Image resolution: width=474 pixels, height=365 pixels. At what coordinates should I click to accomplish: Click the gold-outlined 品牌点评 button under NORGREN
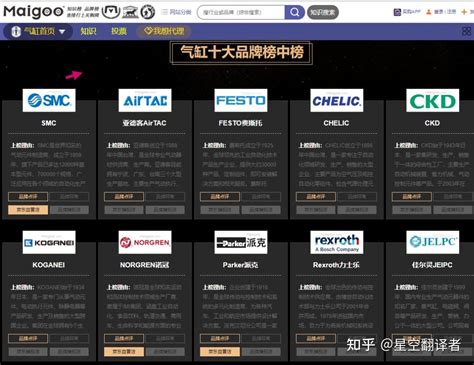click(124, 339)
